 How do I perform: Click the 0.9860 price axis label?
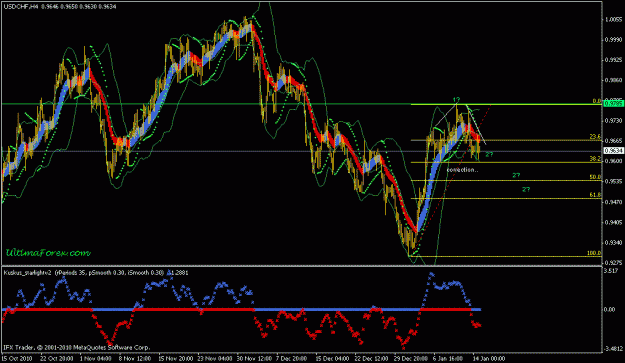tap(614, 80)
